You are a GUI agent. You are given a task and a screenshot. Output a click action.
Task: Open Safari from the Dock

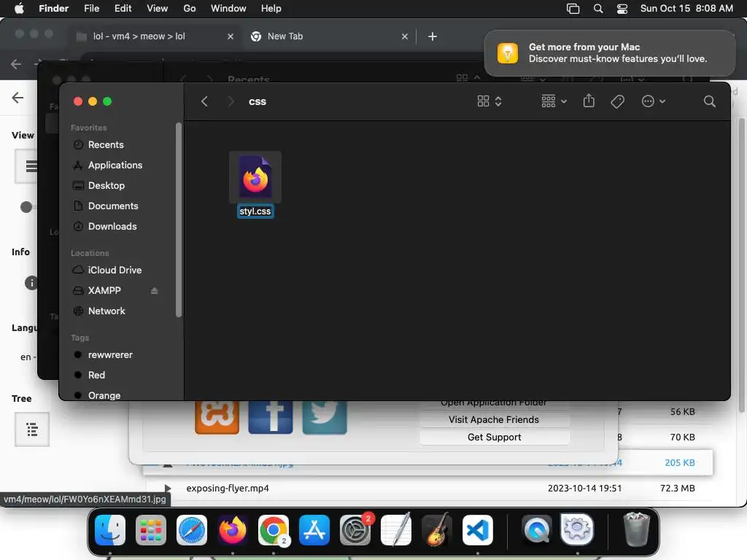tap(192, 530)
